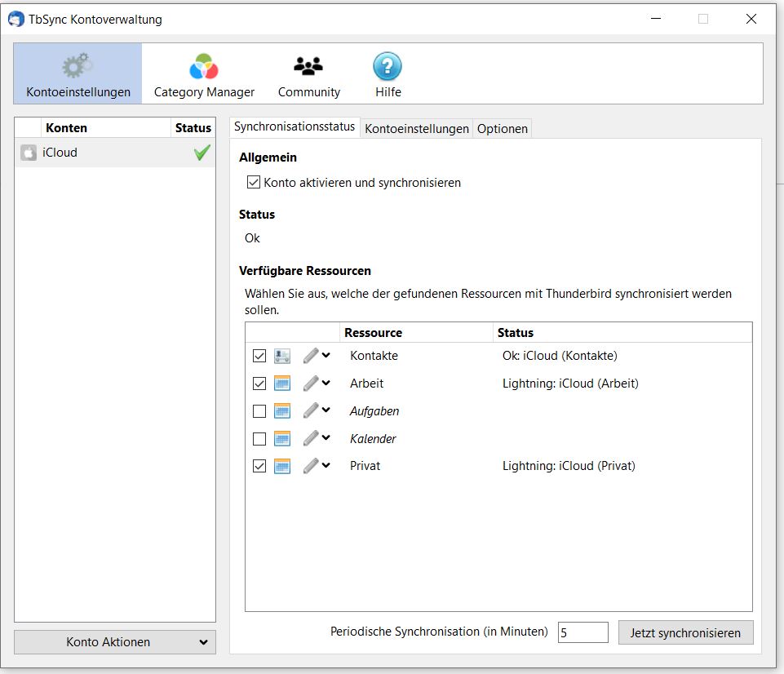Open the Kontoeinstellungen gear icon

point(78,67)
